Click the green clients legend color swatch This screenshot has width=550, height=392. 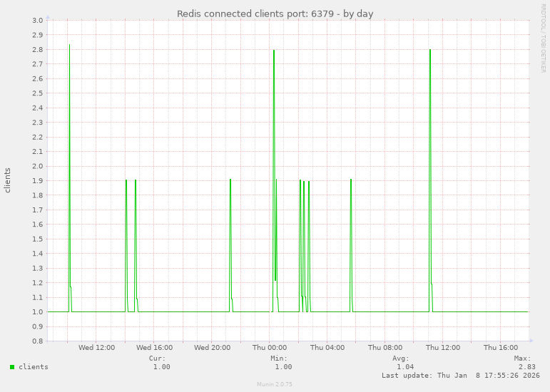pyautogui.click(x=12, y=367)
